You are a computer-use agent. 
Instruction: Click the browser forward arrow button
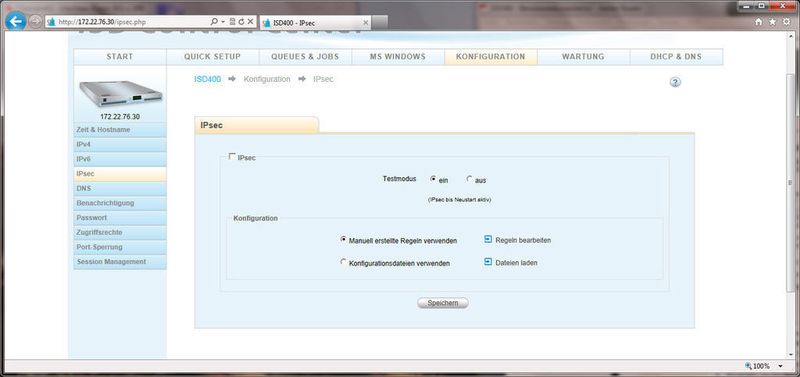coord(35,21)
